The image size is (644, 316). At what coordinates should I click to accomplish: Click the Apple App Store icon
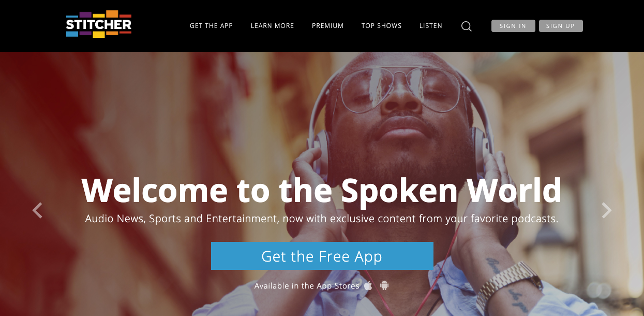pyautogui.click(x=368, y=285)
